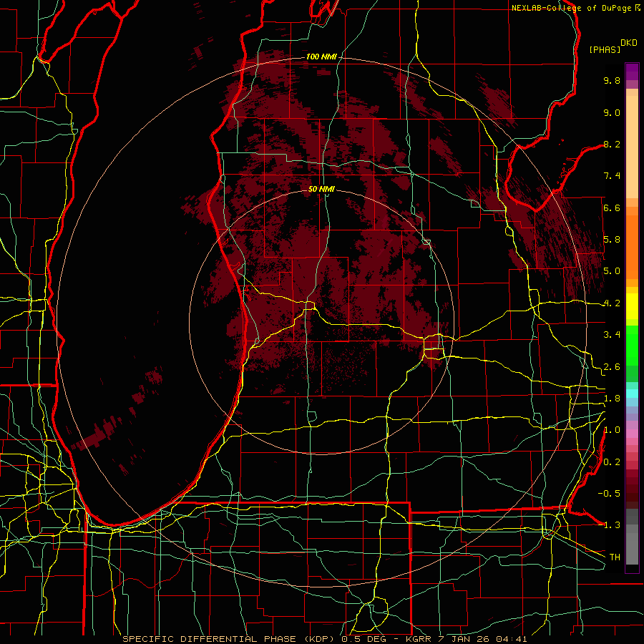Click the cyan color bar segment
The width and height of the screenshot is (644, 644).
[x=632, y=394]
